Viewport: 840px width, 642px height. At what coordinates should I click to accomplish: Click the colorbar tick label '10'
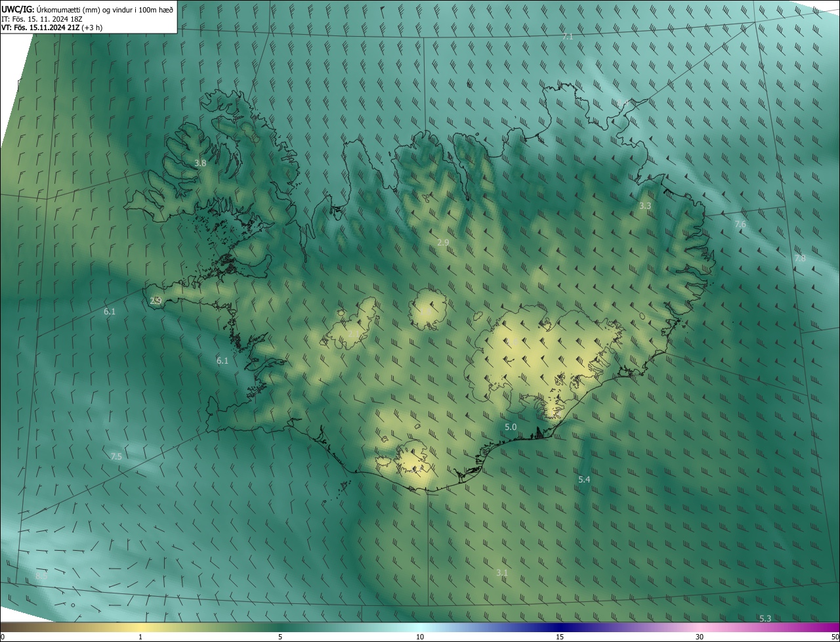(420, 637)
